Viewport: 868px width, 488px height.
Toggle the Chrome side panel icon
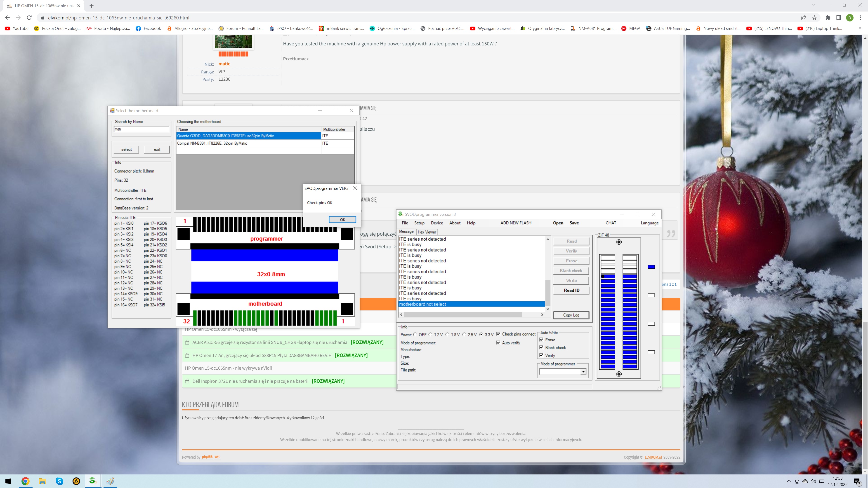coord(839,18)
